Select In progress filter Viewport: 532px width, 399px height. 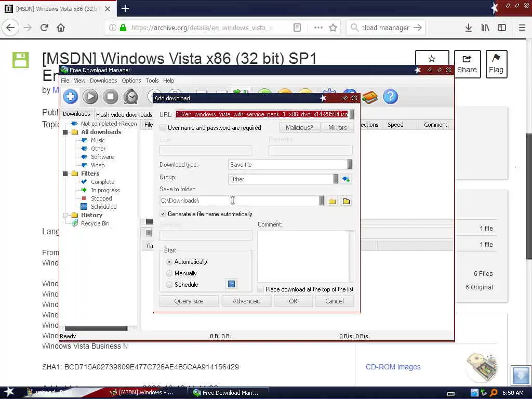pos(105,190)
